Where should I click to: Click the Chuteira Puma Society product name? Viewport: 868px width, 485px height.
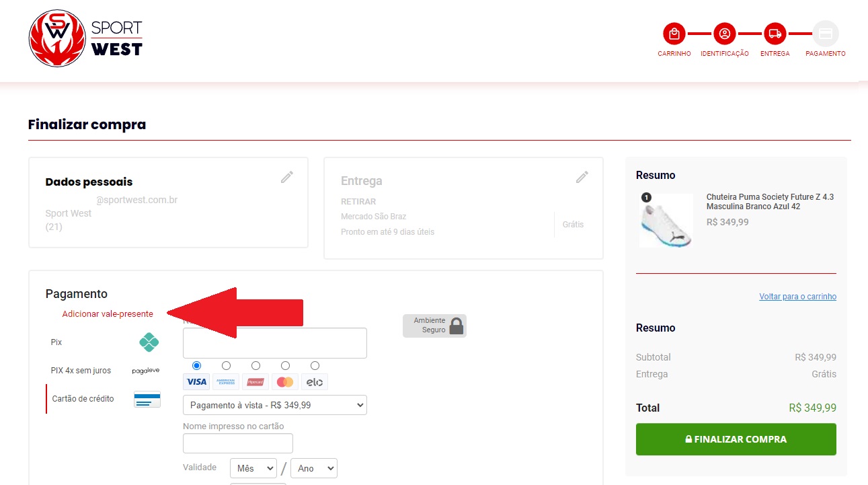pyautogui.click(x=770, y=202)
